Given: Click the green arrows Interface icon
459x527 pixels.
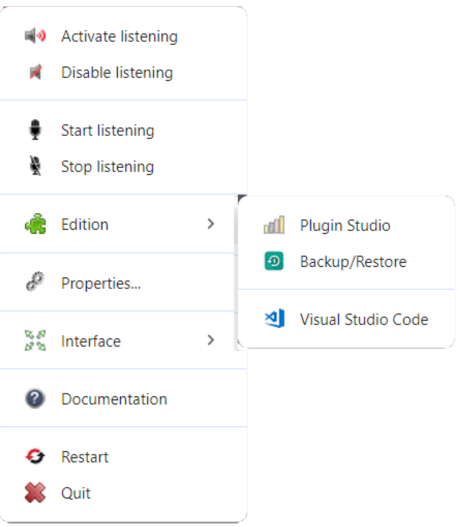Looking at the screenshot, I should click(x=35, y=340).
